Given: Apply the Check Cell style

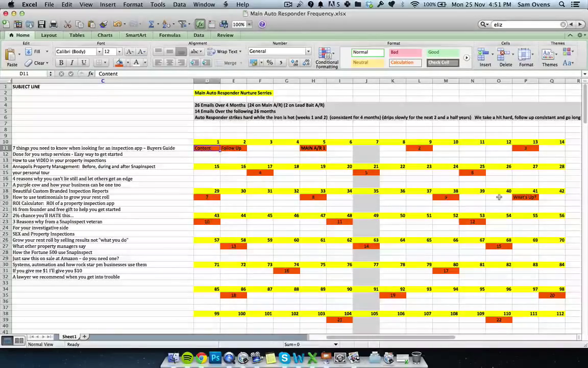Looking at the screenshot, I should click(443, 62).
